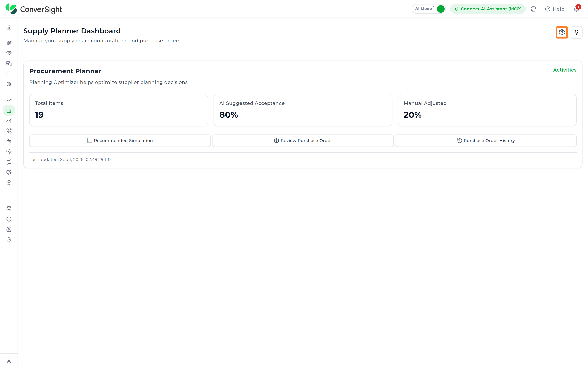
Task: Open the notifications bell
Action: pyautogui.click(x=576, y=9)
